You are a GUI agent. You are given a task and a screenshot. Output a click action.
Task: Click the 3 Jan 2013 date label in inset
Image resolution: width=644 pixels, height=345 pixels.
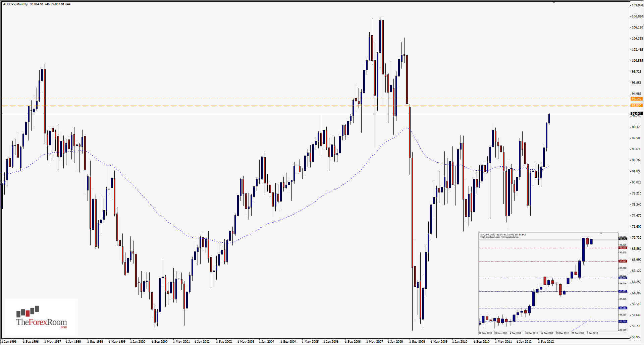tap(593, 334)
